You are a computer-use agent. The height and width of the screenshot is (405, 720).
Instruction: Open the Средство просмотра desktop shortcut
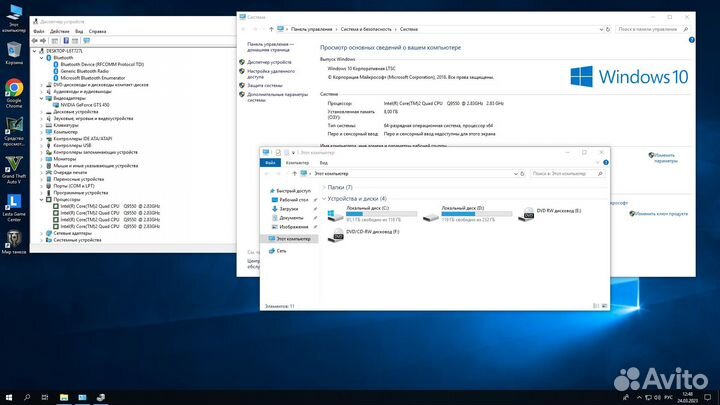coord(14,131)
